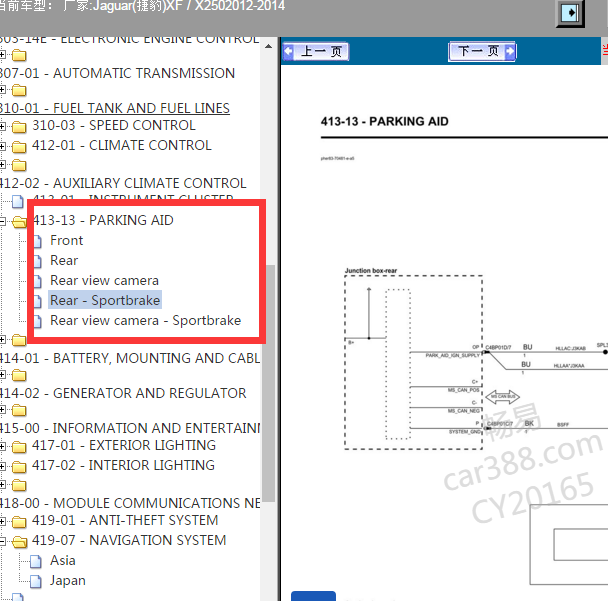Image resolution: width=608 pixels, height=601 pixels.
Task: Click the blue tab at bottom of document pane
Action: [313, 596]
